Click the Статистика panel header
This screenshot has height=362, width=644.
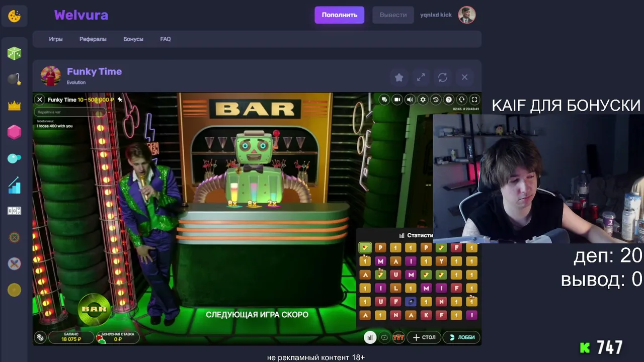(x=416, y=235)
